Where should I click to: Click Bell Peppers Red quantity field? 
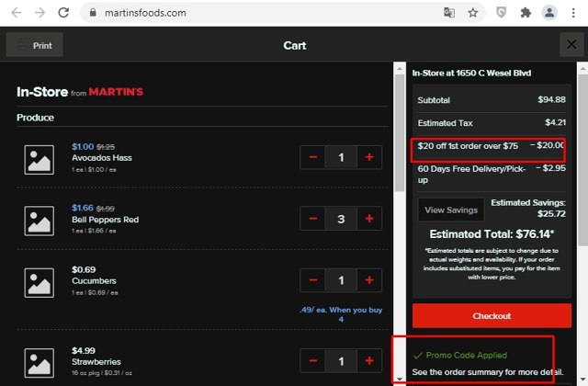[341, 219]
